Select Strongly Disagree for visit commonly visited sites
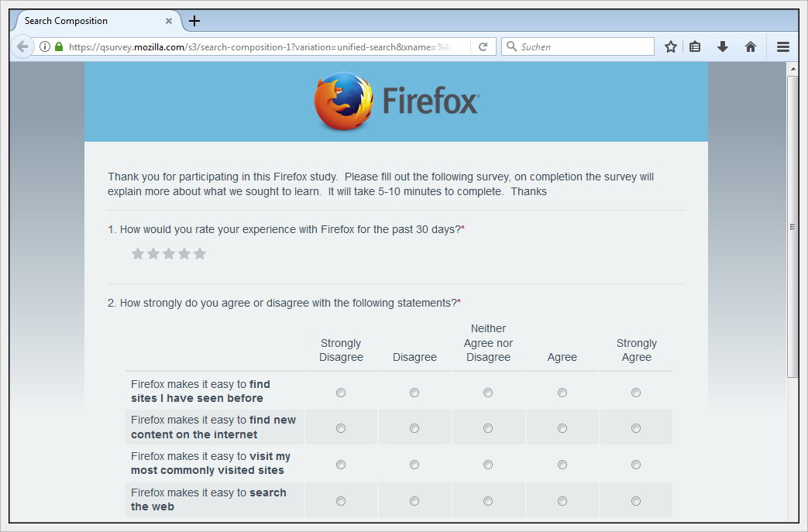This screenshot has height=532, width=808. [341, 465]
